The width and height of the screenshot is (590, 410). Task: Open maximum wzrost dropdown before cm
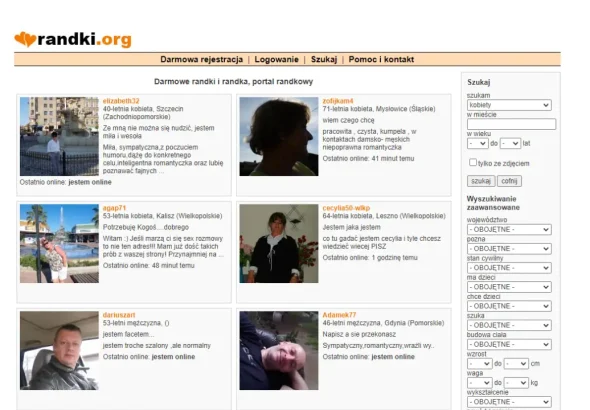[x=516, y=364]
